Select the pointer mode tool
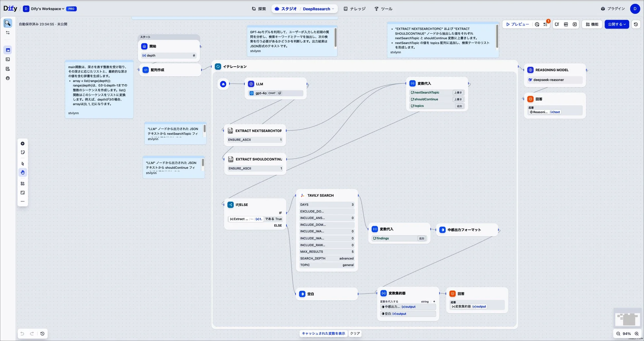Screen dimensions: 644x341 22,164
